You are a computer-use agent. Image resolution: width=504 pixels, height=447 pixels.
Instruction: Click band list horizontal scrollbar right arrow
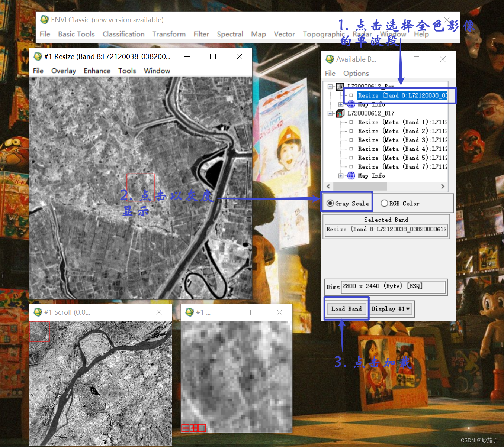pos(443,186)
